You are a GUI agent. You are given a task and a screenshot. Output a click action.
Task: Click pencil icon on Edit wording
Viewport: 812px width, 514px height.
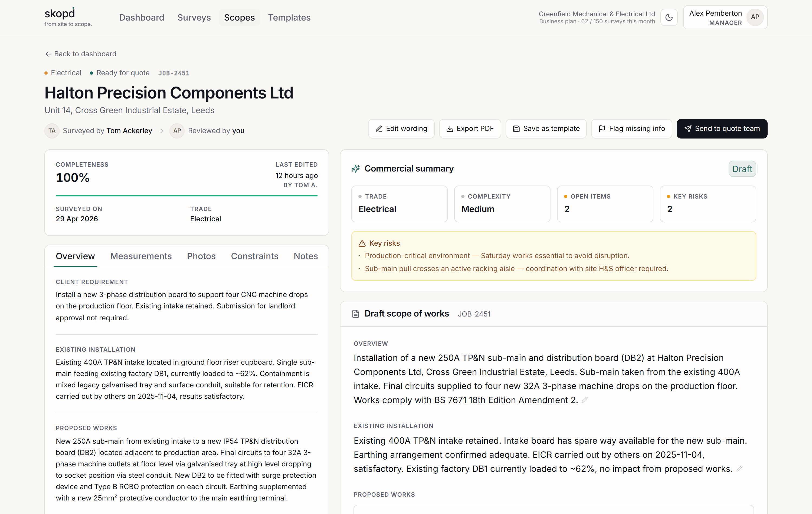point(379,129)
